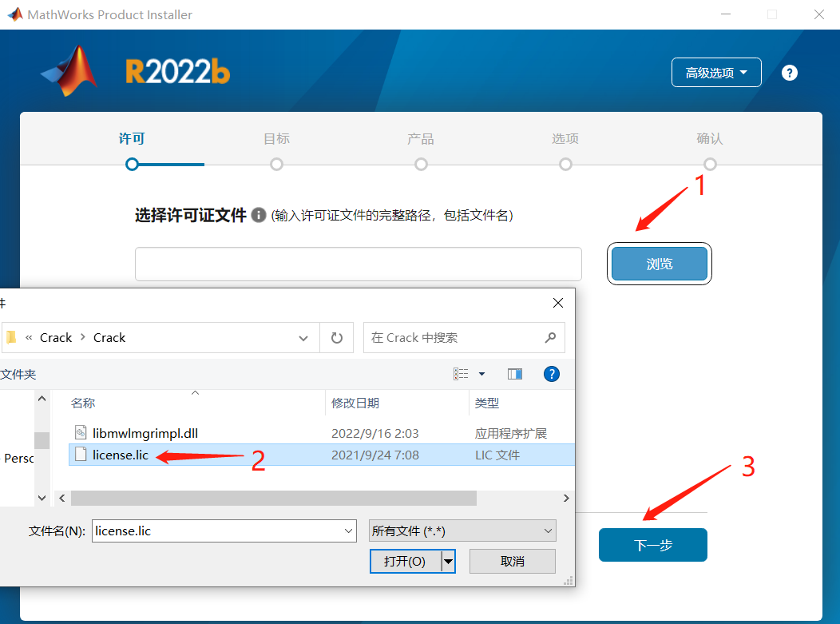
Task: Click the 应用程序扩展 type cell
Action: (511, 433)
